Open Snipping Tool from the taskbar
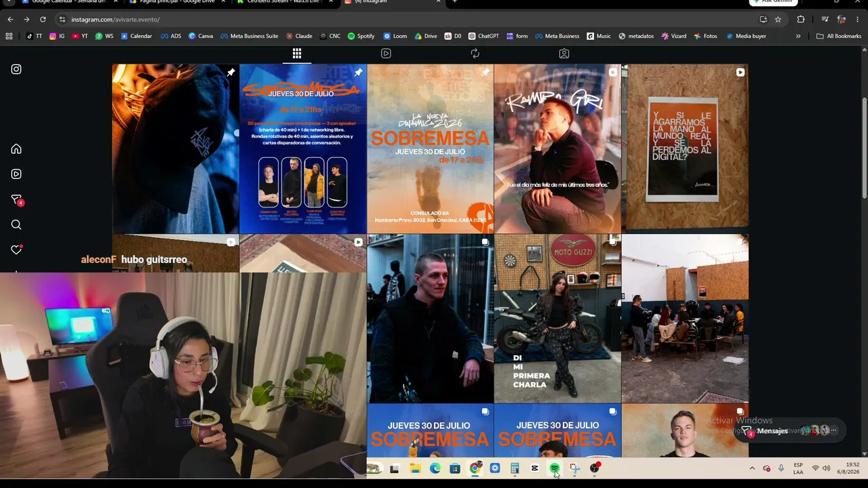868x488 pixels. (x=575, y=468)
